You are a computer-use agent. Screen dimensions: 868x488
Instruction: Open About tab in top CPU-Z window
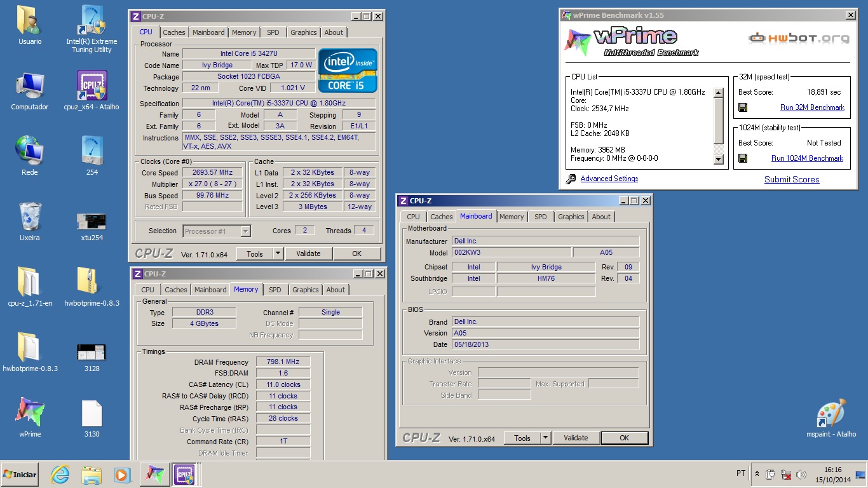(x=334, y=32)
